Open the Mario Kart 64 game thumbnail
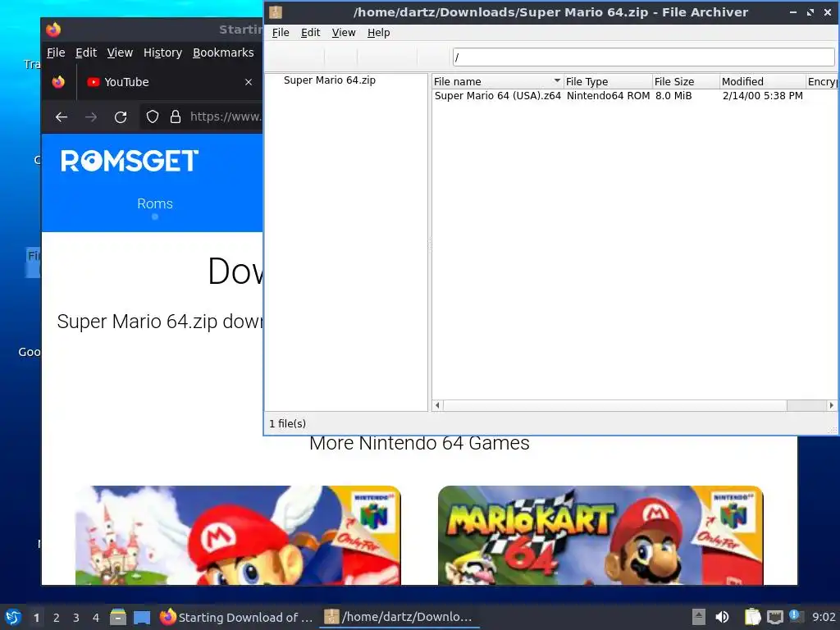840x630 pixels. tap(600, 535)
